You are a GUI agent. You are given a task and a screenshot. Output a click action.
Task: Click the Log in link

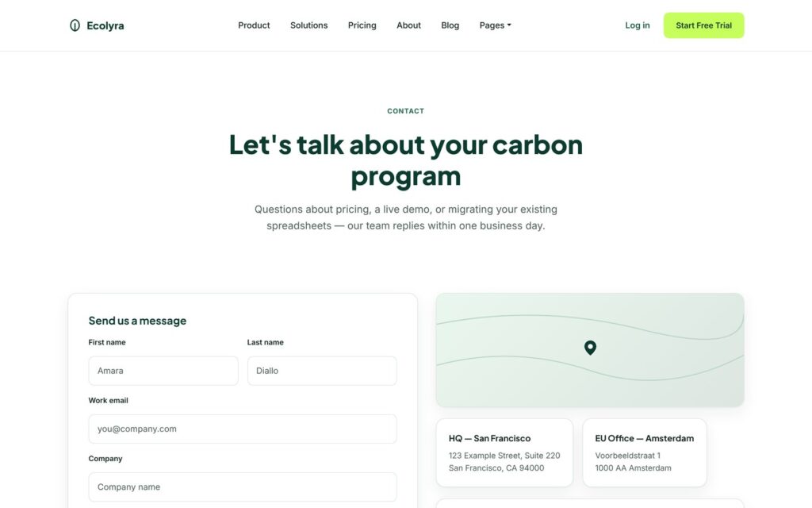pos(637,25)
